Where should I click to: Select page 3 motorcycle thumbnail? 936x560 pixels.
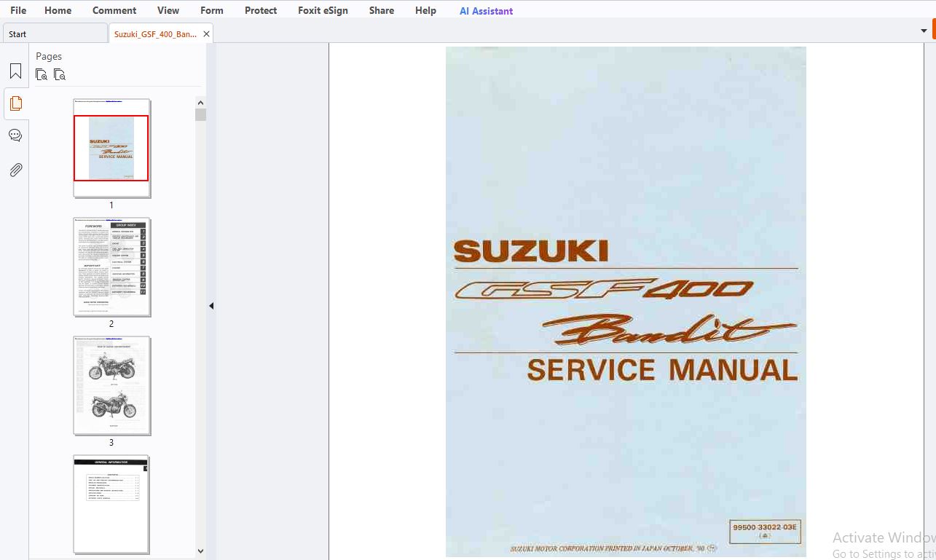click(111, 385)
